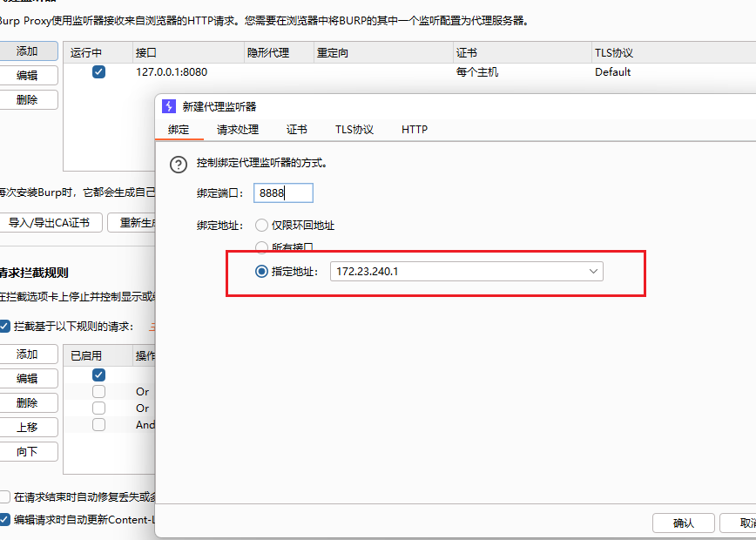756x540 pixels.
Task: Select the 指定地址 radio button
Action: point(261,272)
